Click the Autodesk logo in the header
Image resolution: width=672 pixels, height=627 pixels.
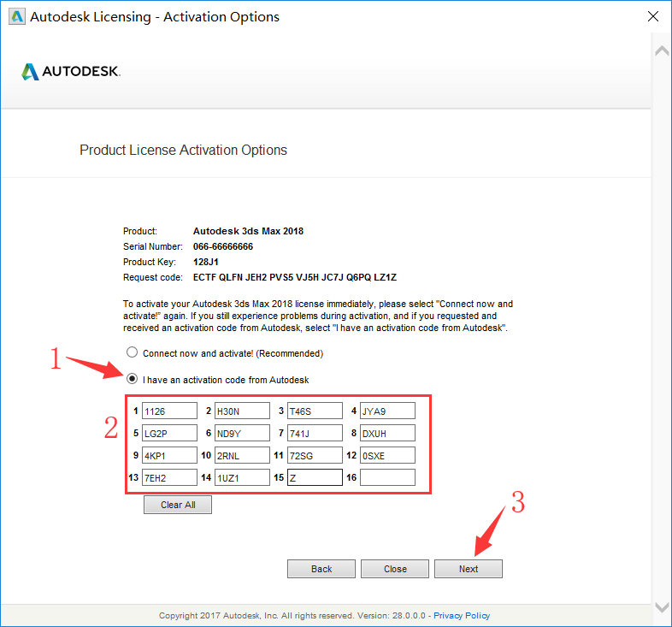point(71,71)
